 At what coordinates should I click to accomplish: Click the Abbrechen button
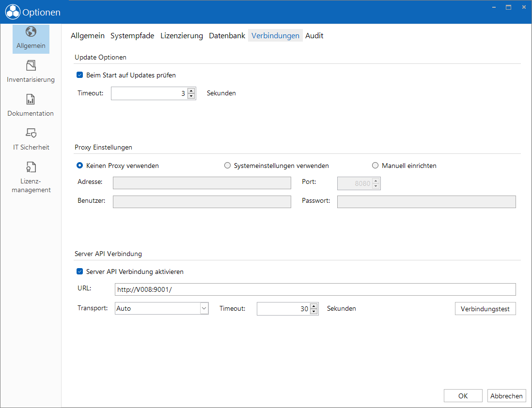(506, 396)
